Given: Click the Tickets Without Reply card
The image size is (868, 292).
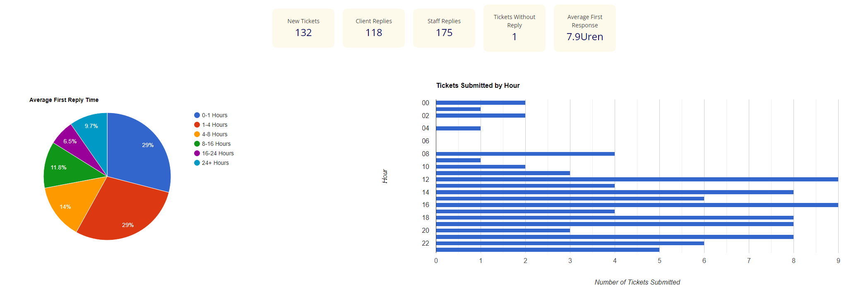Looking at the screenshot, I should point(514,28).
